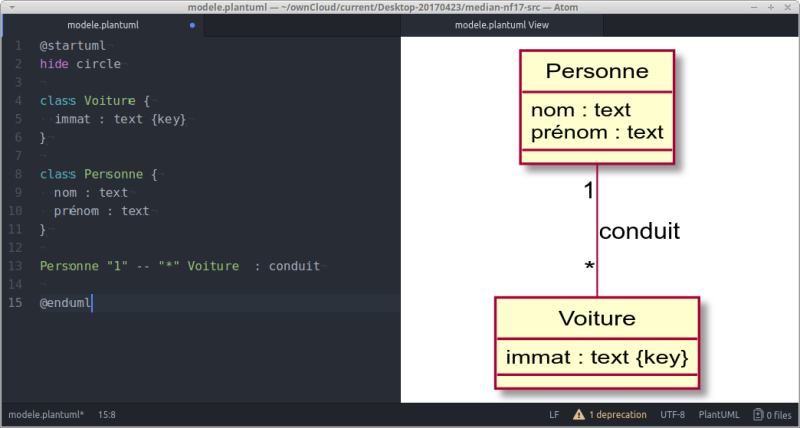Viewport: 800px width, 428px height.
Task: Click 'prénom : text' attribute in diagram
Action: point(597,133)
